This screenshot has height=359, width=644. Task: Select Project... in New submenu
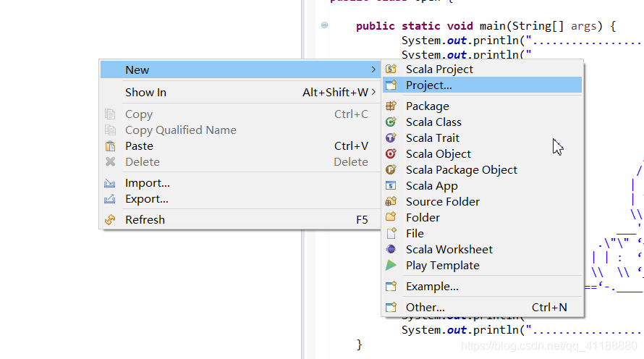pos(482,85)
